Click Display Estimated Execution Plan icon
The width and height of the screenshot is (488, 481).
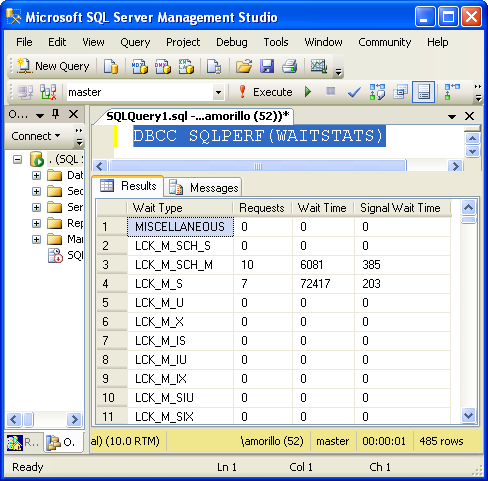click(x=377, y=92)
